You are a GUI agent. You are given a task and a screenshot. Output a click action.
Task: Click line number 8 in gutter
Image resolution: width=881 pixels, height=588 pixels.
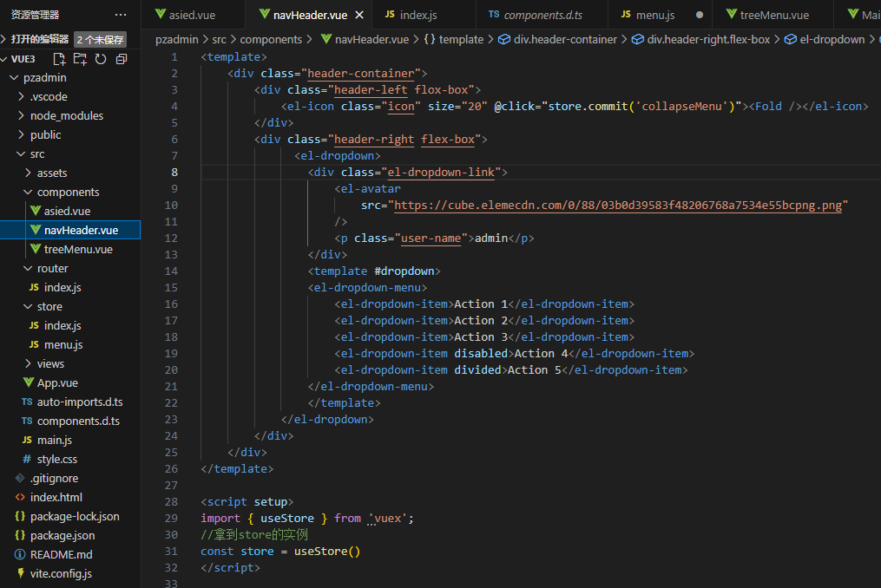click(174, 172)
